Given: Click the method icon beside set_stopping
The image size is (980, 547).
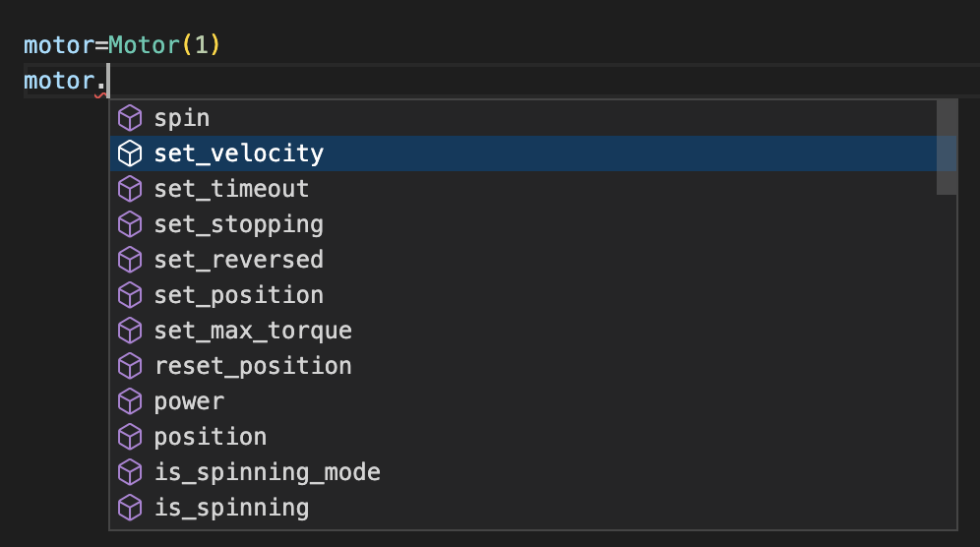Looking at the screenshot, I should click(130, 224).
